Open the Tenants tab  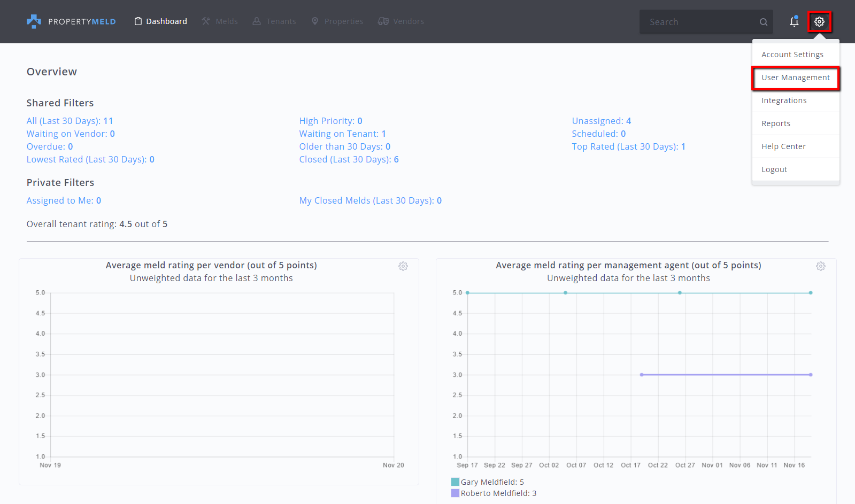click(274, 21)
